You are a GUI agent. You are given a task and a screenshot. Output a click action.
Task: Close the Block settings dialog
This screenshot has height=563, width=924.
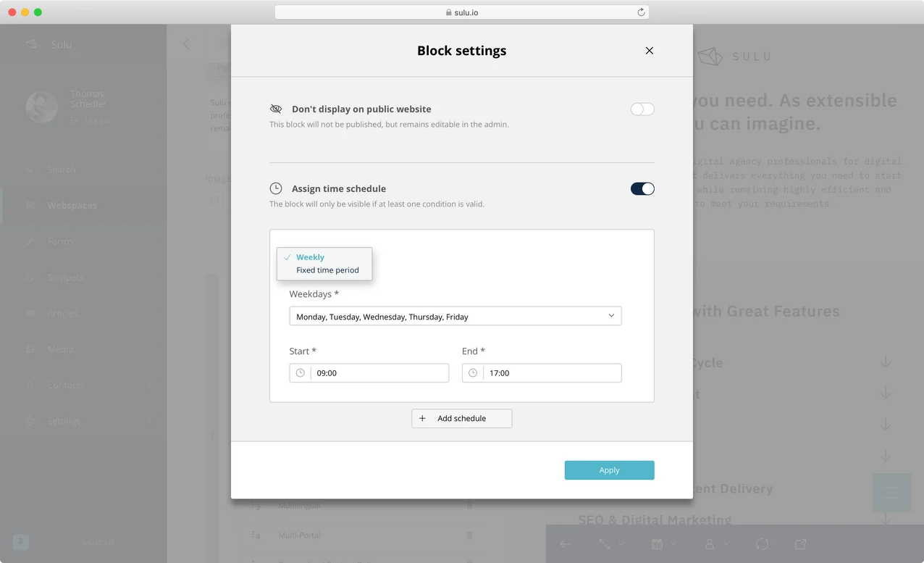click(650, 51)
